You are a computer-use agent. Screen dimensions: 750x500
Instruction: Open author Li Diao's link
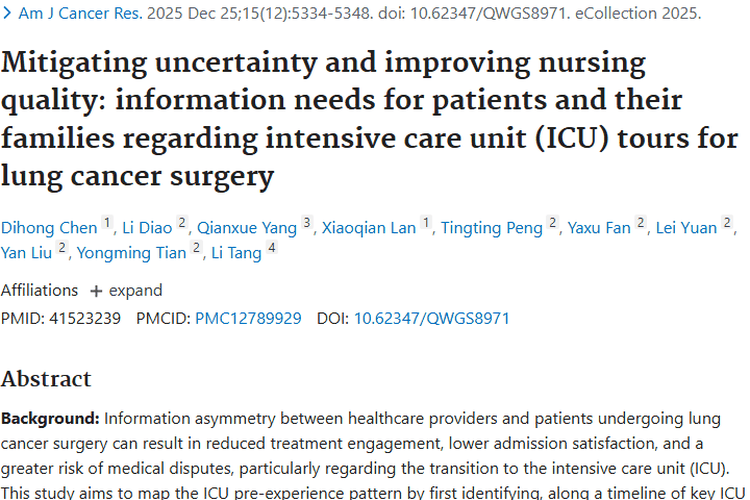point(148,227)
